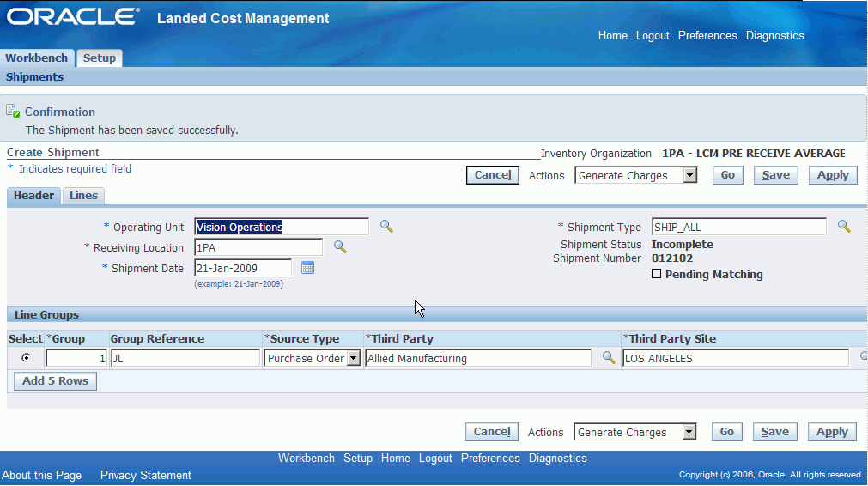This screenshot has height=486, width=868.
Task: Open Diagnostics link in the header
Action: click(x=775, y=35)
